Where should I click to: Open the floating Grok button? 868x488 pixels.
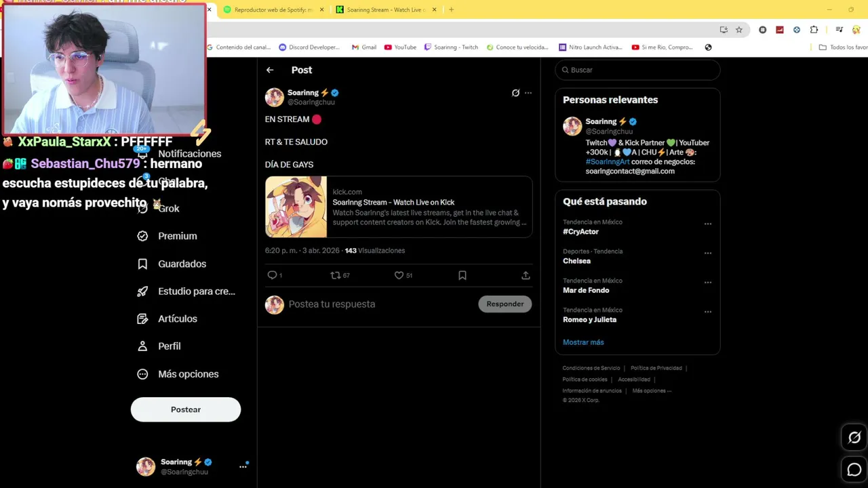pyautogui.click(x=854, y=438)
